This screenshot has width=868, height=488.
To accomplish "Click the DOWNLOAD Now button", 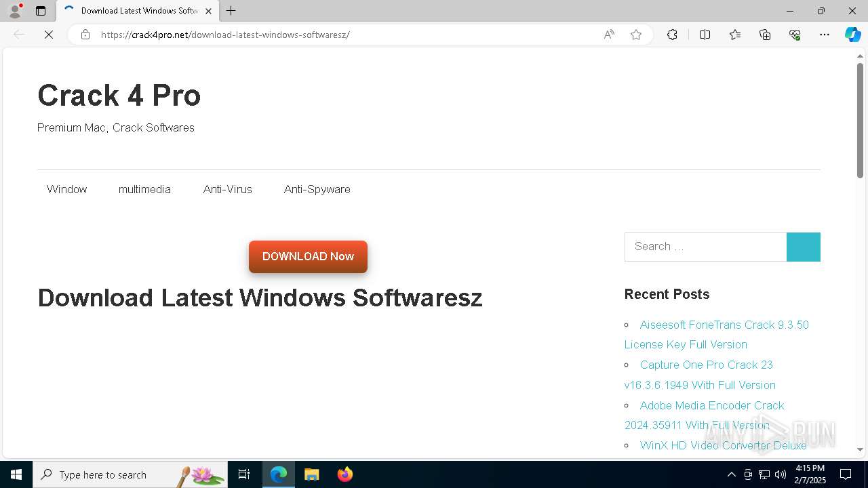I will click(x=308, y=257).
